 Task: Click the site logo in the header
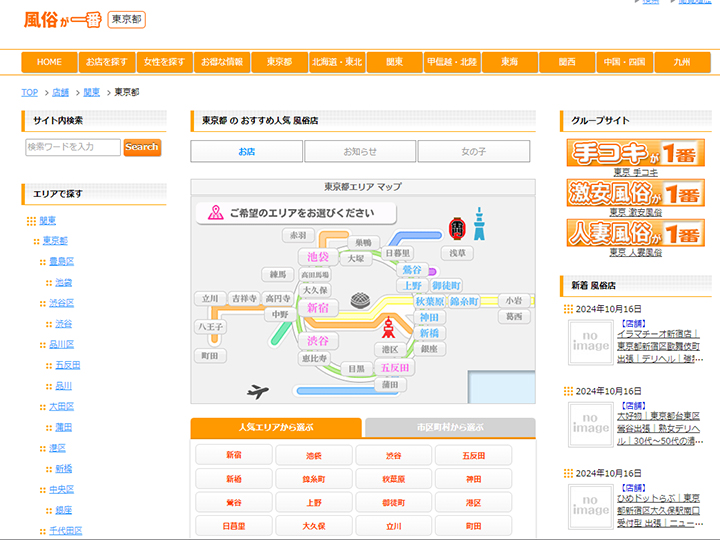pos(62,19)
